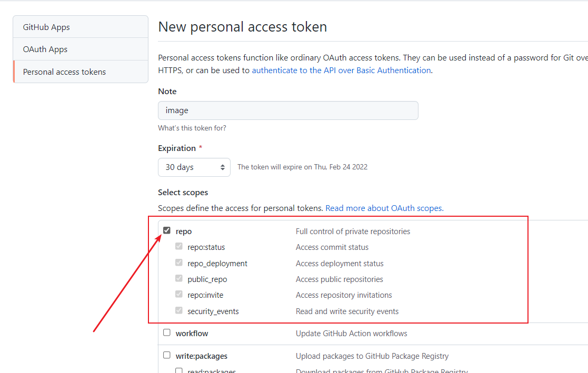Click the workflow scope label
The height and width of the screenshot is (373, 588).
[x=192, y=332]
